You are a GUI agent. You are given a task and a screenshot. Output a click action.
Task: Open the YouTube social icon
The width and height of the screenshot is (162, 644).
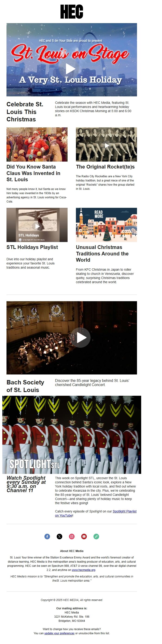click(84, 536)
